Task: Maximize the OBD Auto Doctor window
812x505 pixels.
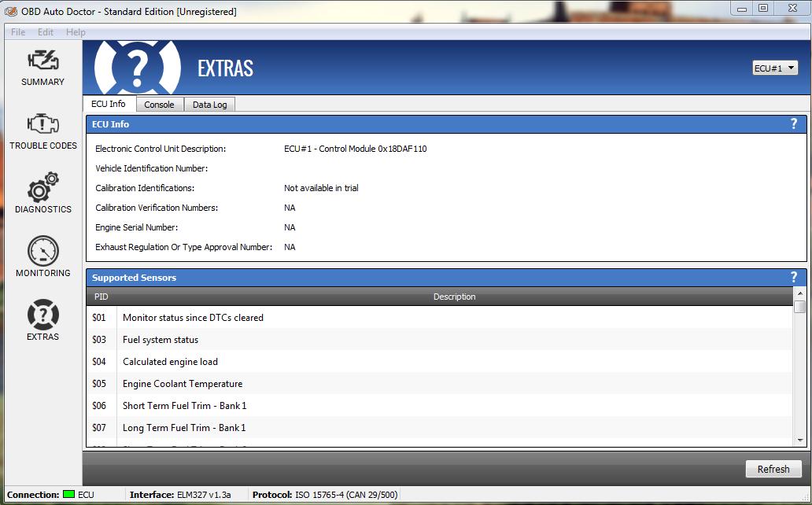Action: (763, 9)
